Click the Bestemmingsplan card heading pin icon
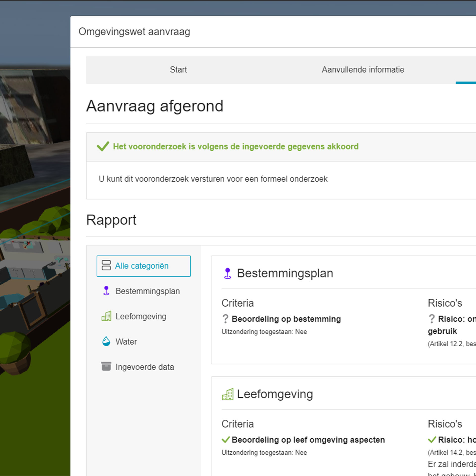Screen dimensions: 476x476 click(228, 273)
